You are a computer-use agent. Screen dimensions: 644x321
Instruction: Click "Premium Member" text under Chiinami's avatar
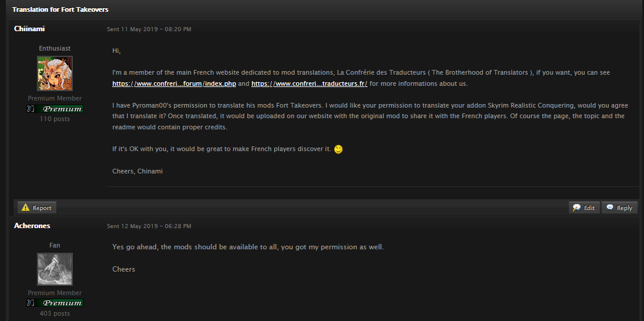coord(55,98)
